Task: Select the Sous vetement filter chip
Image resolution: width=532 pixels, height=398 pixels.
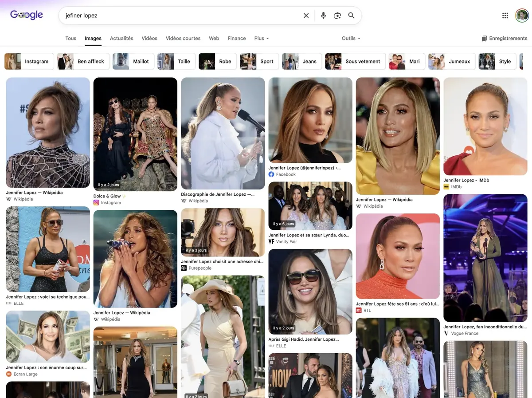Action: pos(355,62)
